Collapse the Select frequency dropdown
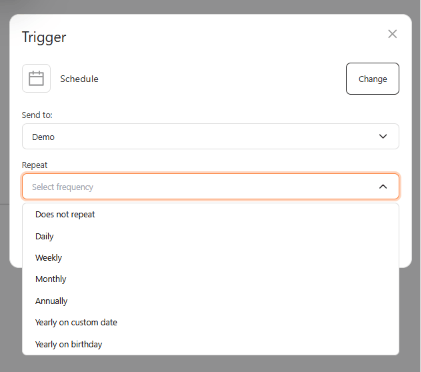Image resolution: width=421 pixels, height=372 pixels. point(211,186)
